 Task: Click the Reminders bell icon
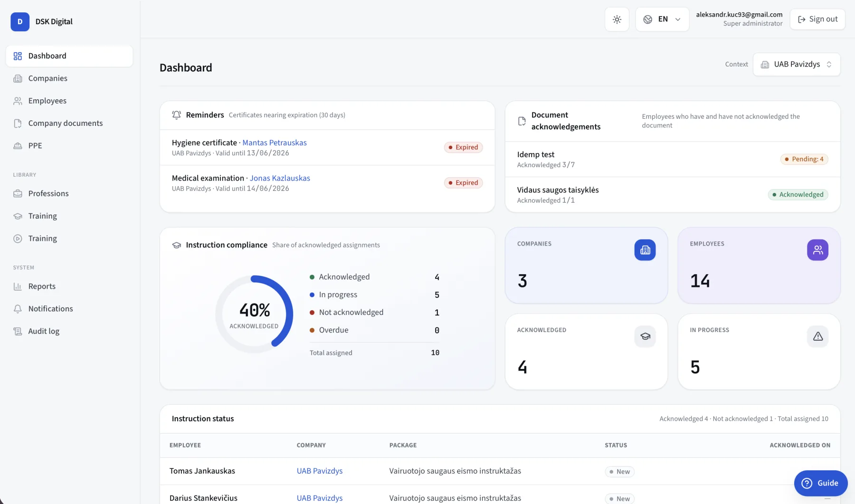177,115
